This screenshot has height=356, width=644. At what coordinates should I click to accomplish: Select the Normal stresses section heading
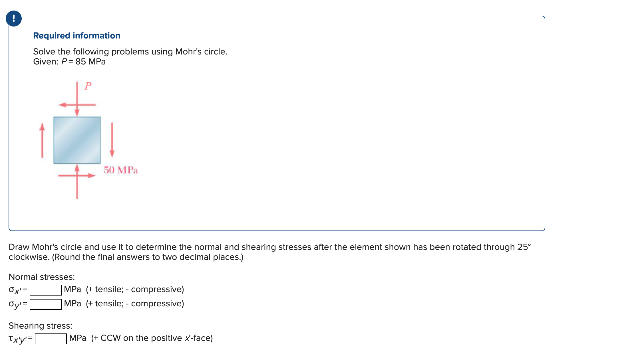coord(41,277)
